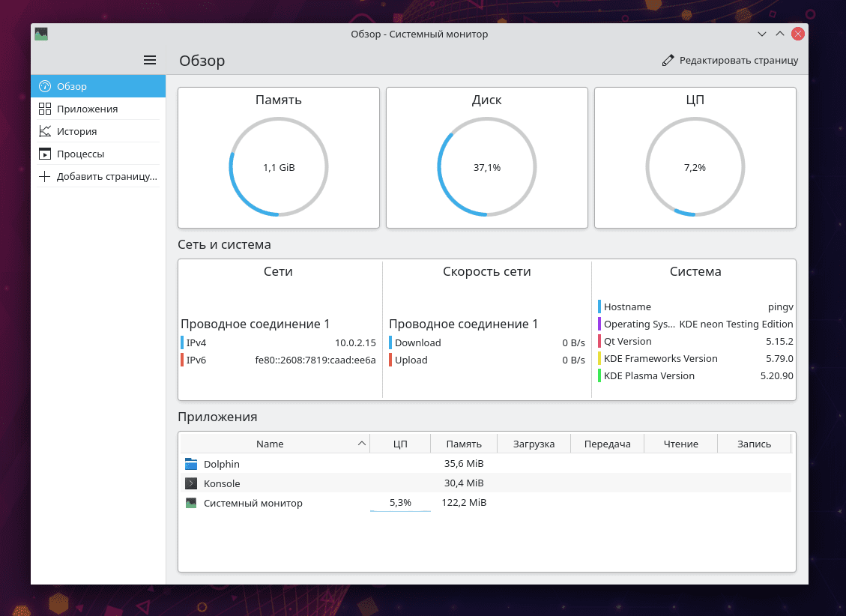Open the hamburger menu in sidebar
Screen dimensions: 846x616
tap(150, 61)
